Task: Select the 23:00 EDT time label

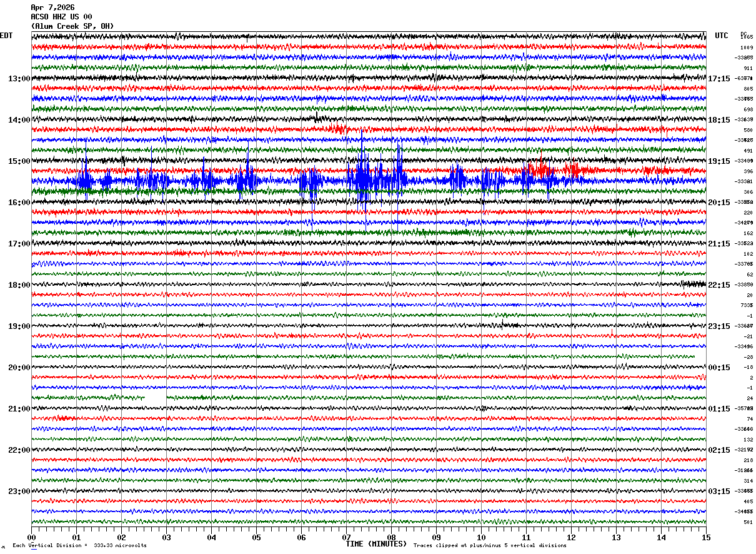Action: (x=19, y=491)
